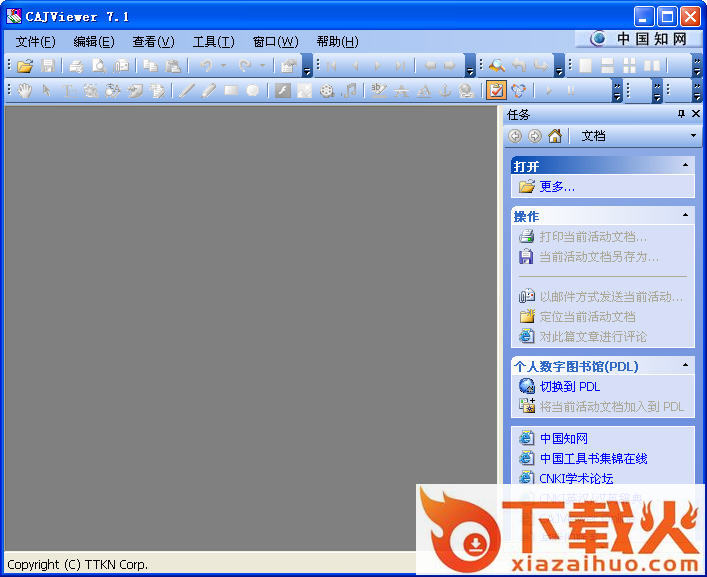Image resolution: width=707 pixels, height=577 pixels.
Task: Click the home icon in task pane
Action: tap(555, 136)
